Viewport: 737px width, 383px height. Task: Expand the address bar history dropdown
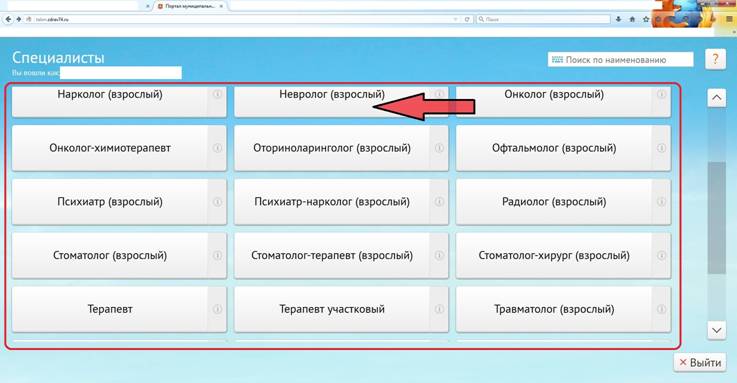point(455,19)
